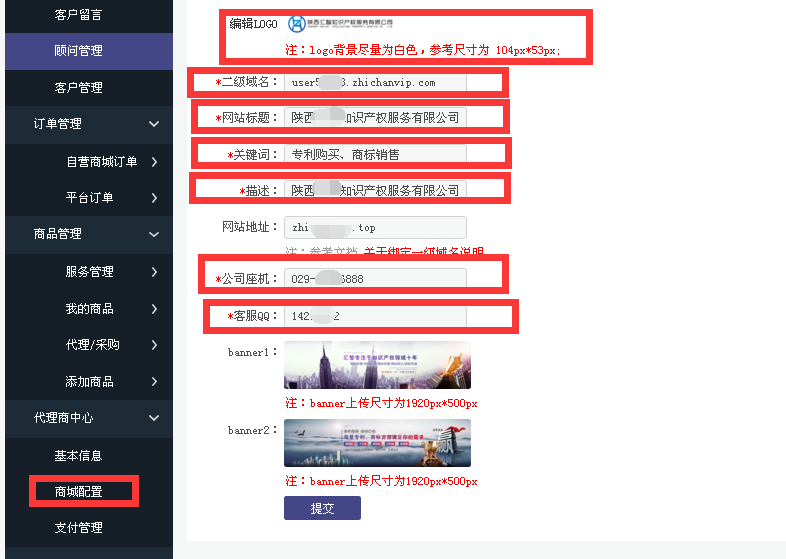Click into the 描述 field
The width and height of the screenshot is (786, 559).
pos(375,191)
